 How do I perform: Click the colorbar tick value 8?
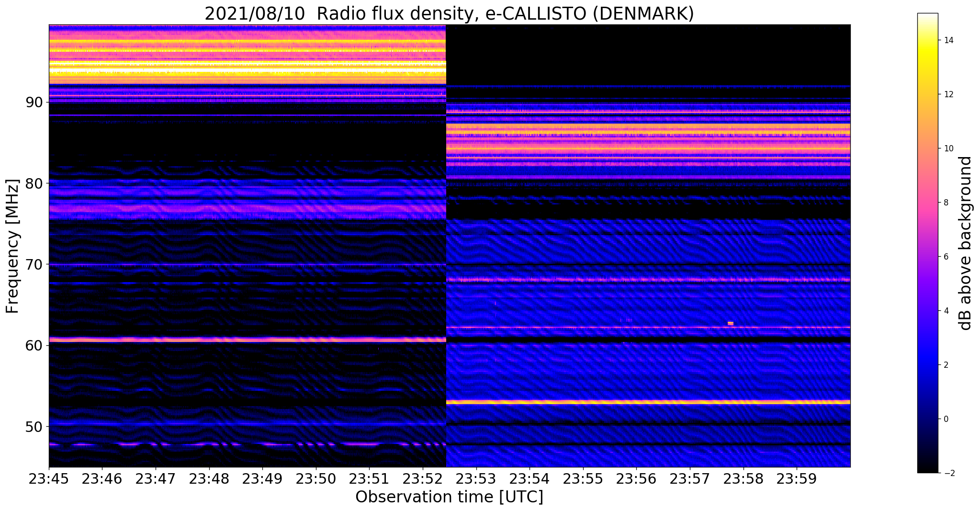[946, 203]
